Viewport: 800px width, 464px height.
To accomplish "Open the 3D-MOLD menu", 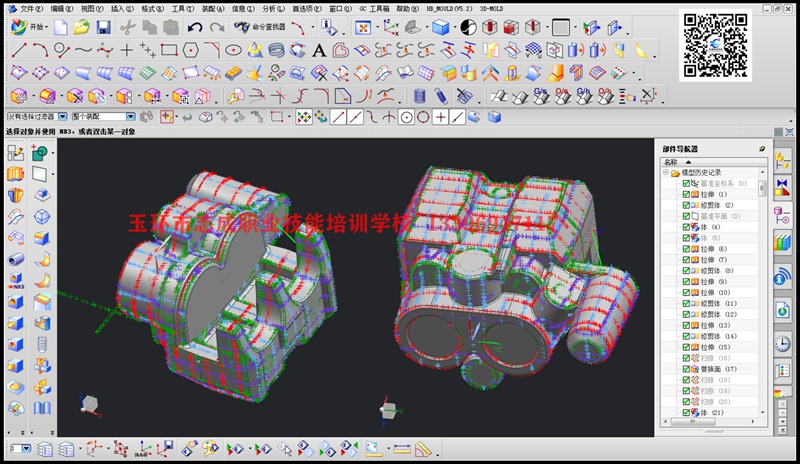I will (x=491, y=9).
